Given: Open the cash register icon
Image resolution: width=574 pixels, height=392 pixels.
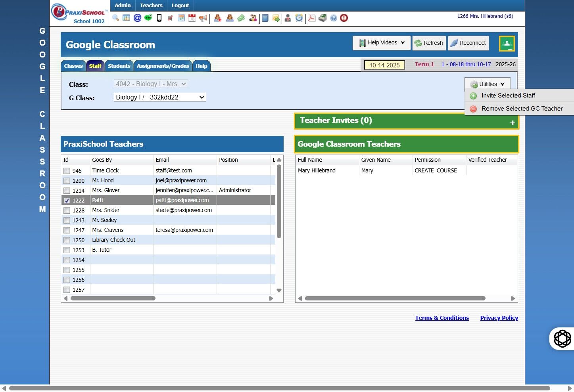Looking at the screenshot, I should point(323,18).
